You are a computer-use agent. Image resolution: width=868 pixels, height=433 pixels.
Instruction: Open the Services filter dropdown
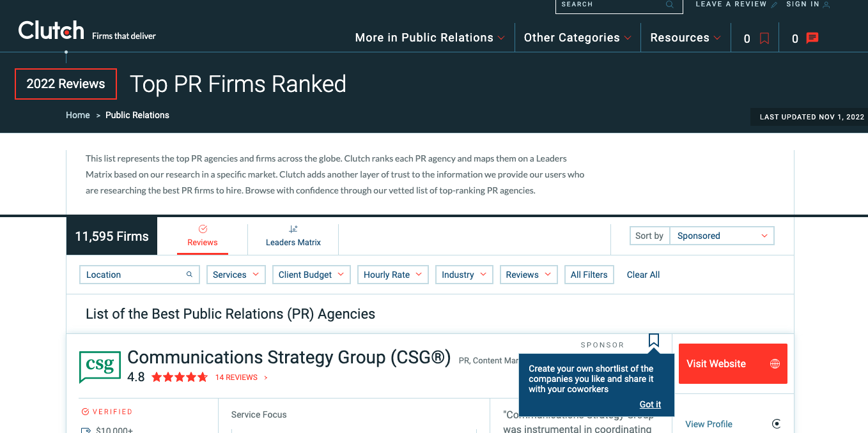236,275
